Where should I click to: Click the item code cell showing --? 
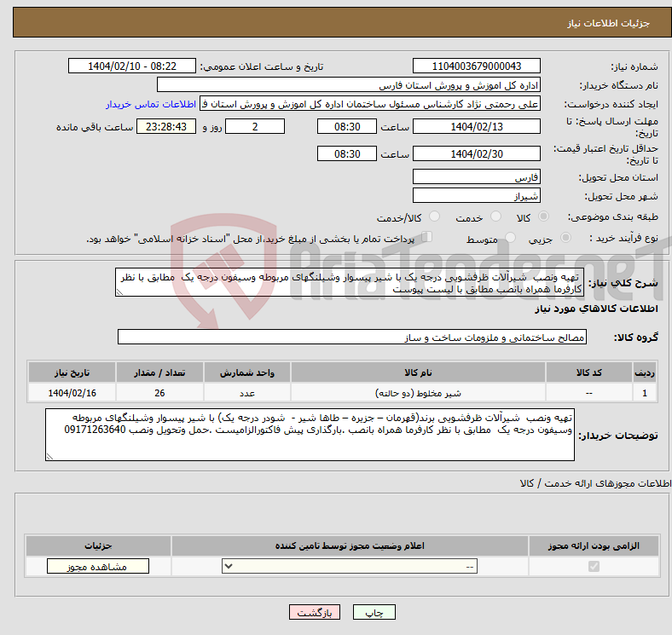[589, 393]
